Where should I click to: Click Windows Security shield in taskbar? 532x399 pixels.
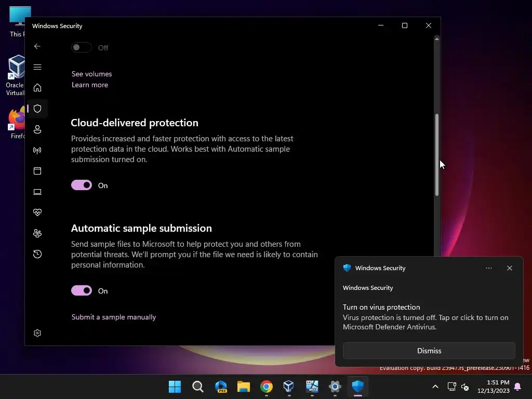[x=358, y=387]
